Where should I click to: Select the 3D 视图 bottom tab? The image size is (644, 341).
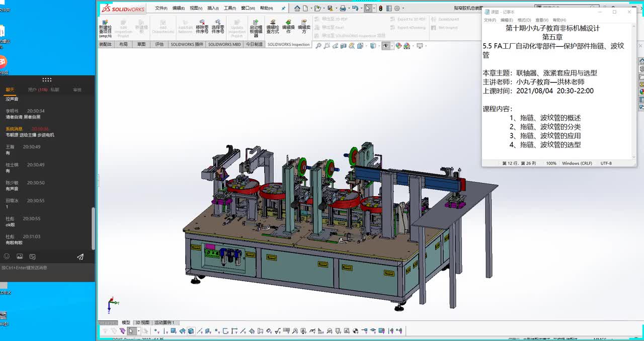[142, 322]
